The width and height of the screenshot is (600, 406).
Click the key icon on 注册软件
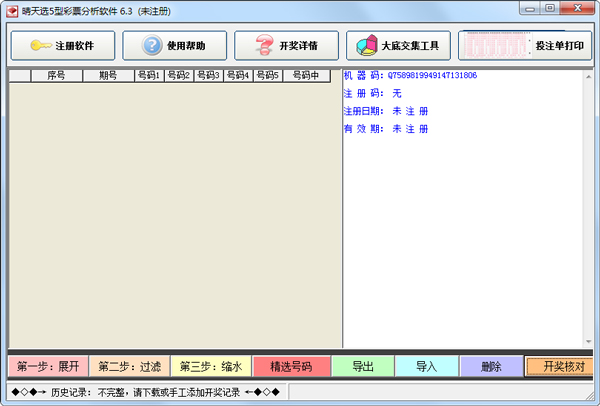(40, 46)
